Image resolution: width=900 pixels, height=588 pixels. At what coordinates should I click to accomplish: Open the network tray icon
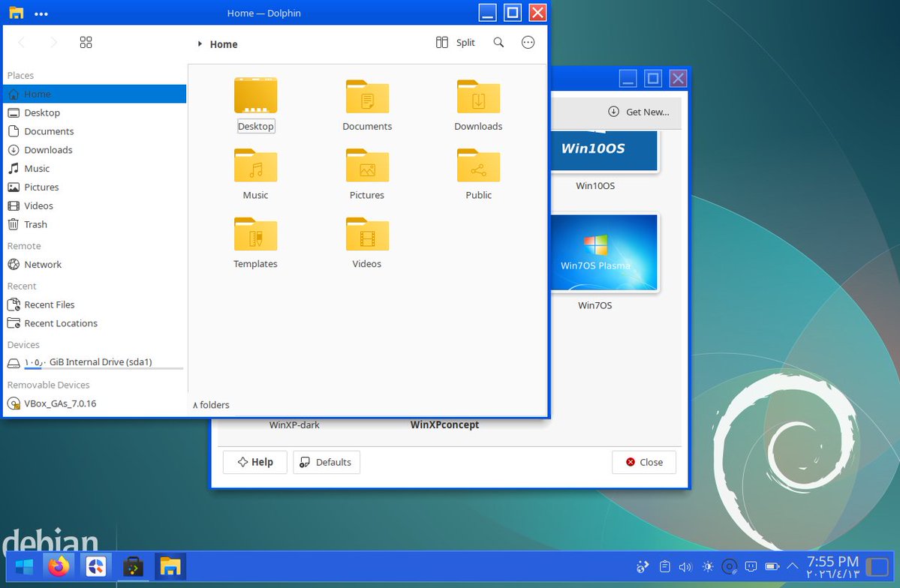pyautogui.click(x=751, y=567)
